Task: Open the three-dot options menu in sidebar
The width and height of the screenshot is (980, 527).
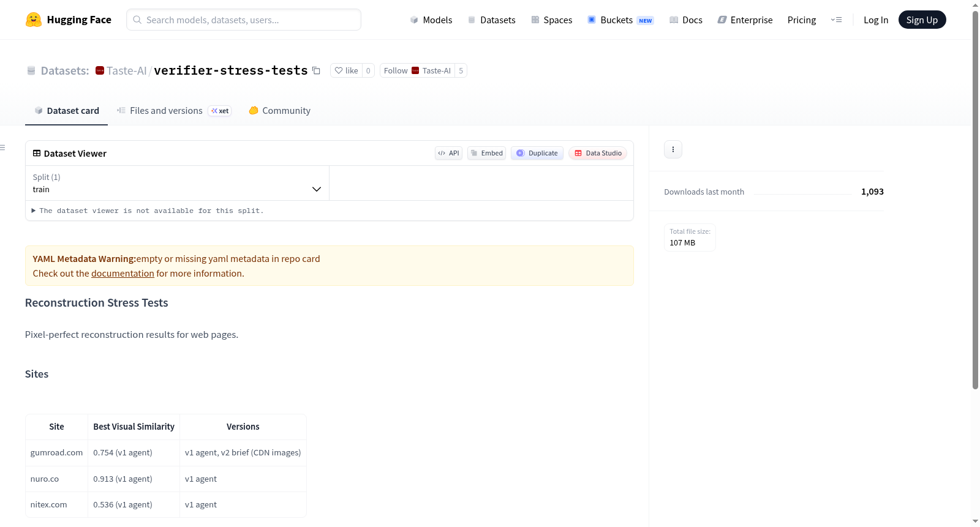Action: coord(673,149)
